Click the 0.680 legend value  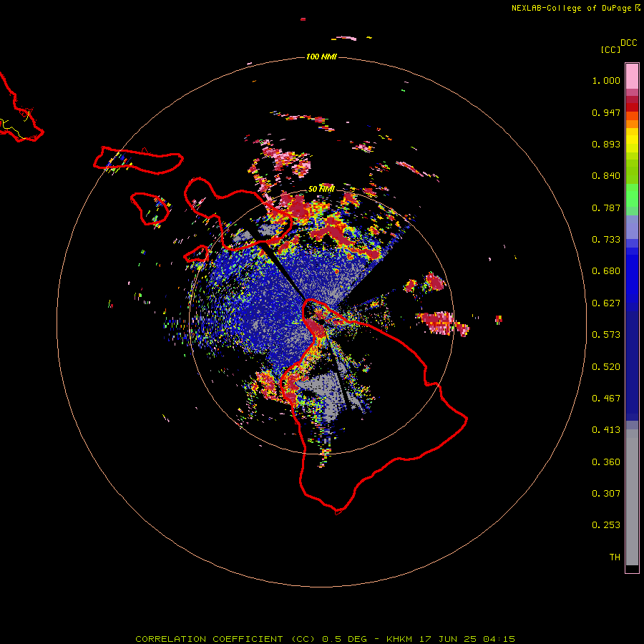tap(606, 271)
